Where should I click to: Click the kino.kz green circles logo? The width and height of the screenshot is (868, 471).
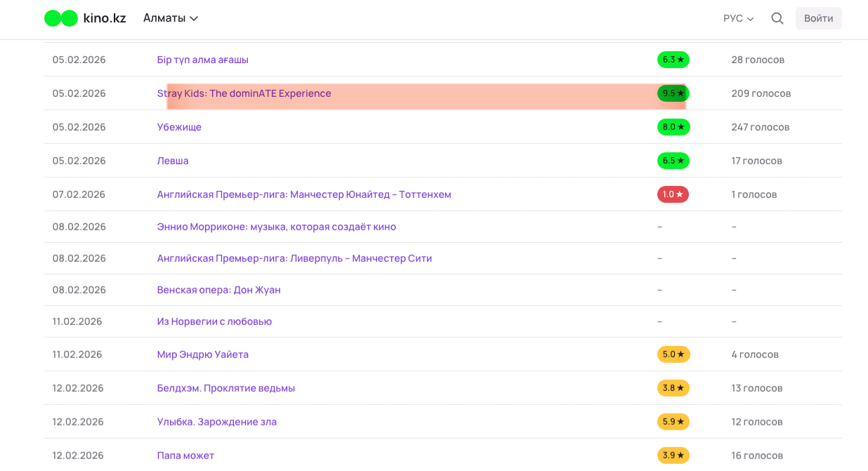pyautogui.click(x=61, y=18)
